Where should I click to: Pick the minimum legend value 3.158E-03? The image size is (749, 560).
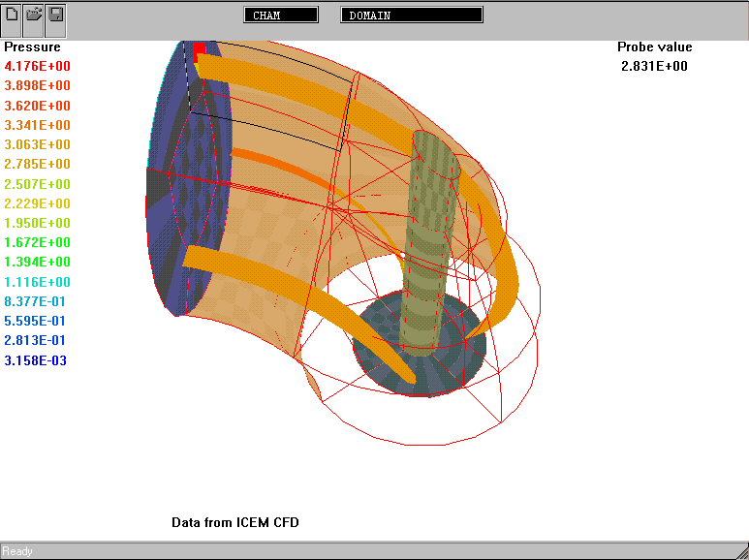pyautogui.click(x=36, y=360)
